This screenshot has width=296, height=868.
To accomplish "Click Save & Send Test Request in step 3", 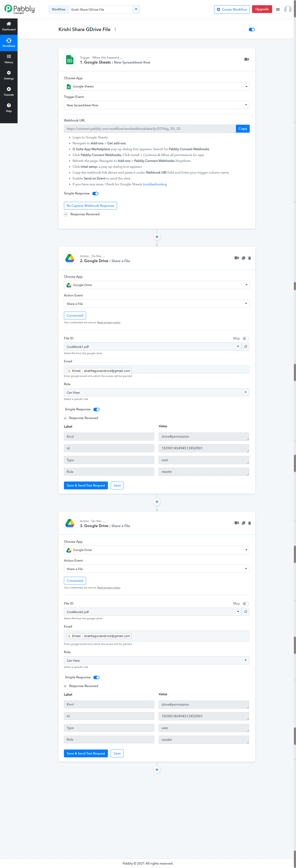I will coord(86,753).
